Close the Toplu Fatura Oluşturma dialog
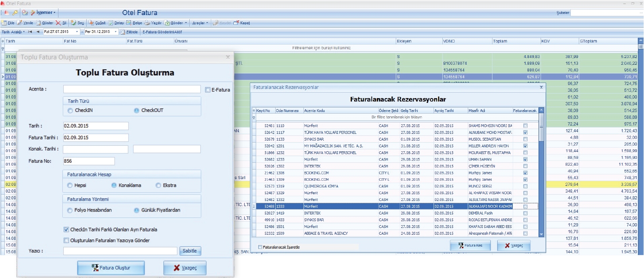644x278 pixels. click(x=228, y=57)
